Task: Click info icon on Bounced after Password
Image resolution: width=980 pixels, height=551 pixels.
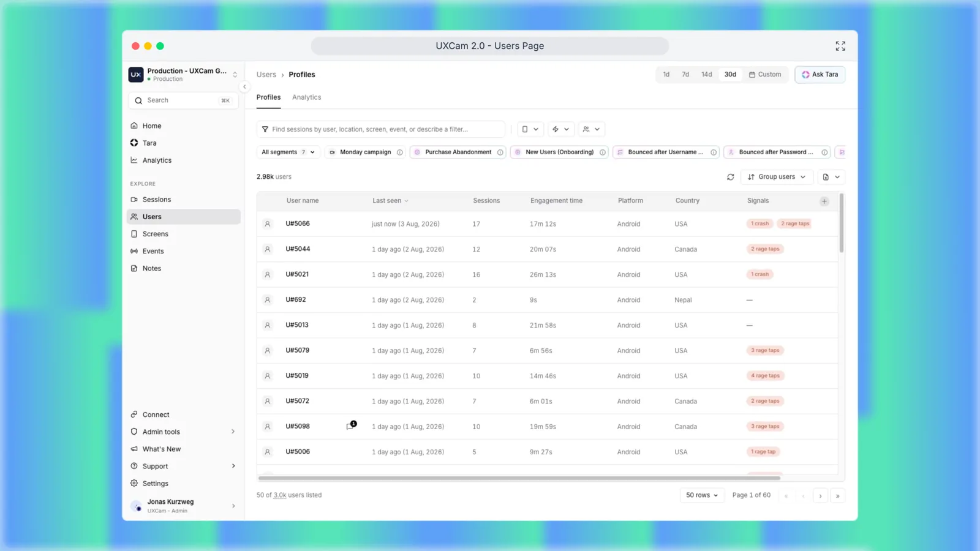Action: coord(824,152)
